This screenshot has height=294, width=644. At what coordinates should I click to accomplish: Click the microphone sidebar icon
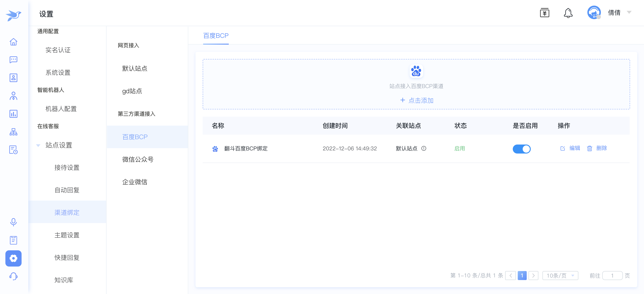13,222
